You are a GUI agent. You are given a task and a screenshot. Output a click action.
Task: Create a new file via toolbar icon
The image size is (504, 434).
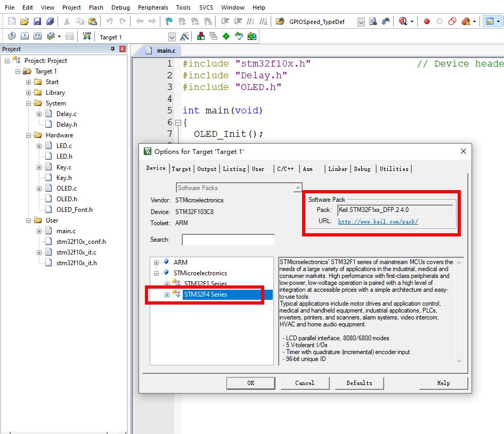coord(12,21)
